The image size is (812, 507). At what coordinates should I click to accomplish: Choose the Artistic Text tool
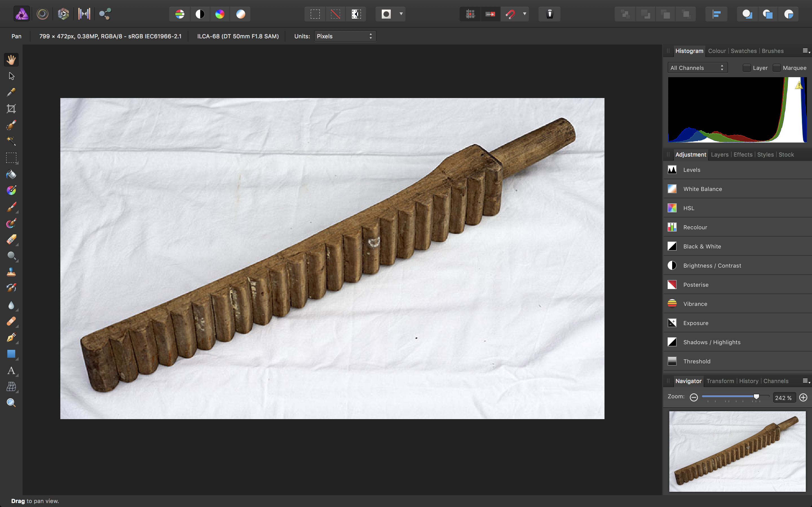pos(11,370)
